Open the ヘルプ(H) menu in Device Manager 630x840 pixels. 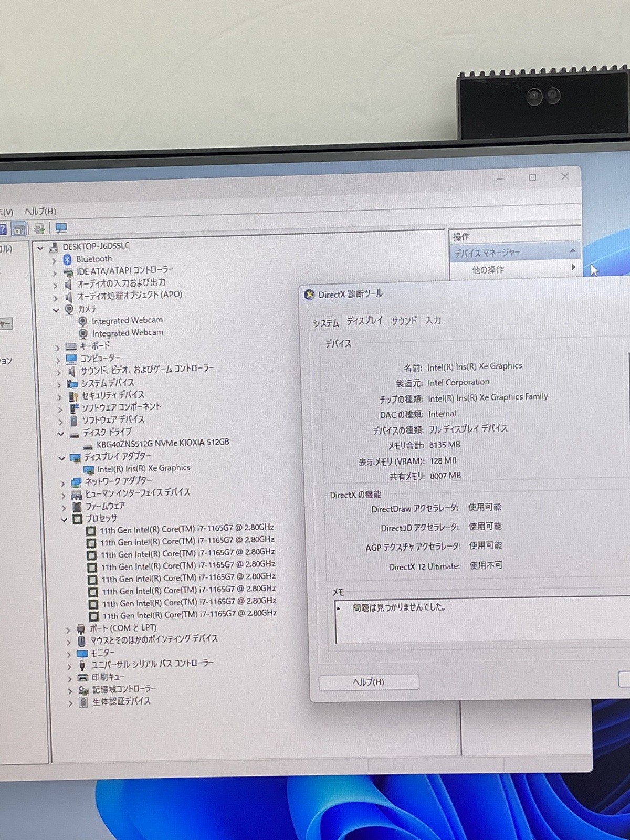pyautogui.click(x=40, y=211)
